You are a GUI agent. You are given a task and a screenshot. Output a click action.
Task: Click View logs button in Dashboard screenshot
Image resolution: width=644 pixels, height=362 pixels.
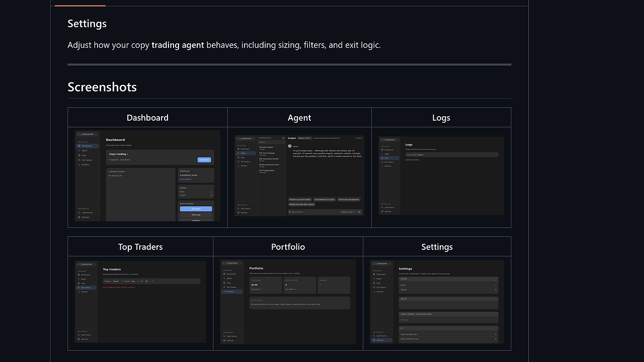196,215
